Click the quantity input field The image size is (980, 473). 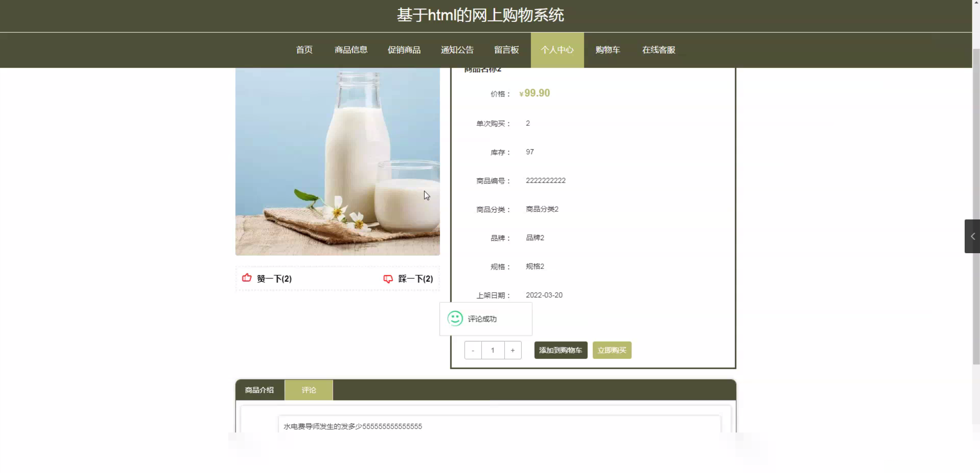click(x=493, y=350)
